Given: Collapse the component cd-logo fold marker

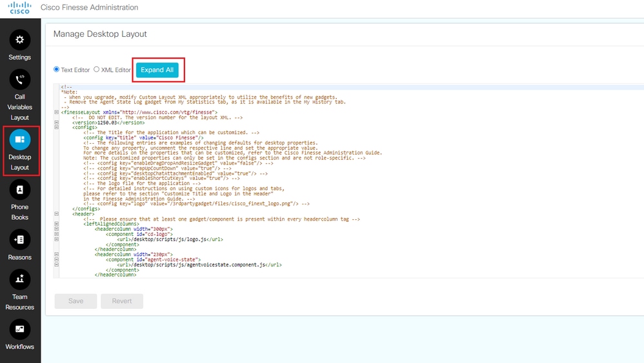Looking at the screenshot, I should tap(57, 234).
